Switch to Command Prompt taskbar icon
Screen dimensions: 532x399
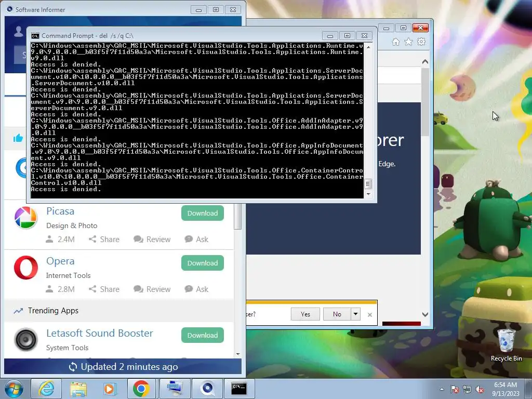pos(239,389)
